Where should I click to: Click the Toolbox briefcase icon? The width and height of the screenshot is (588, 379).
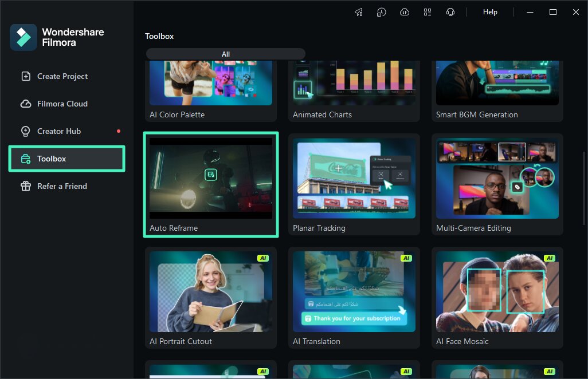pyautogui.click(x=25, y=159)
